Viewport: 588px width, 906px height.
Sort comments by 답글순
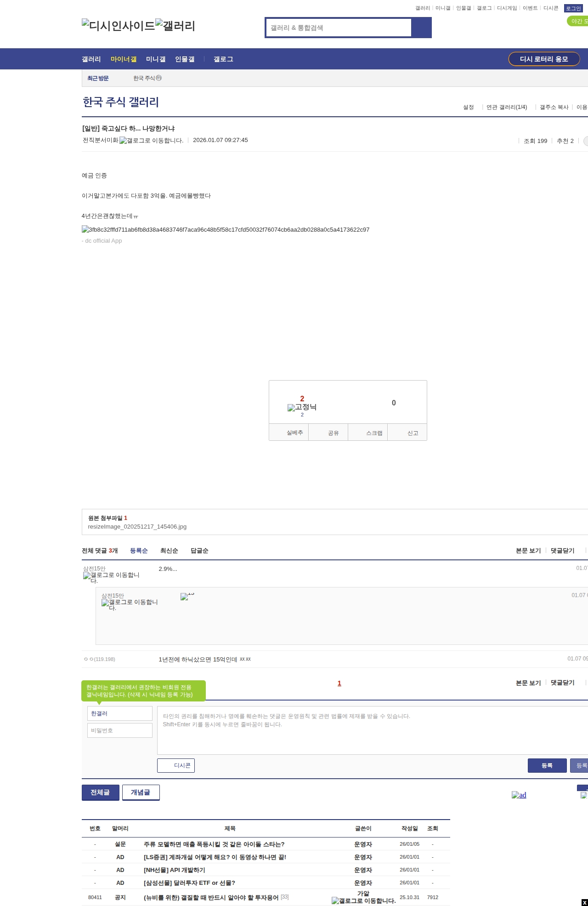(x=199, y=550)
